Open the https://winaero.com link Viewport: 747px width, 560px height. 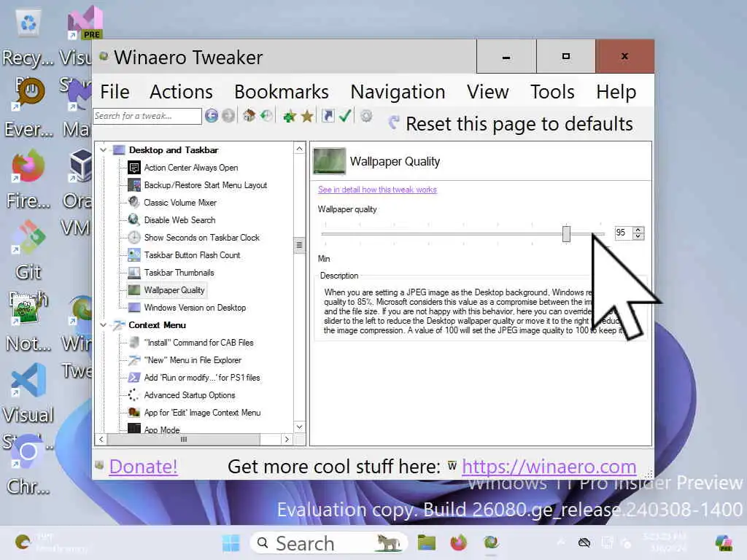(549, 467)
